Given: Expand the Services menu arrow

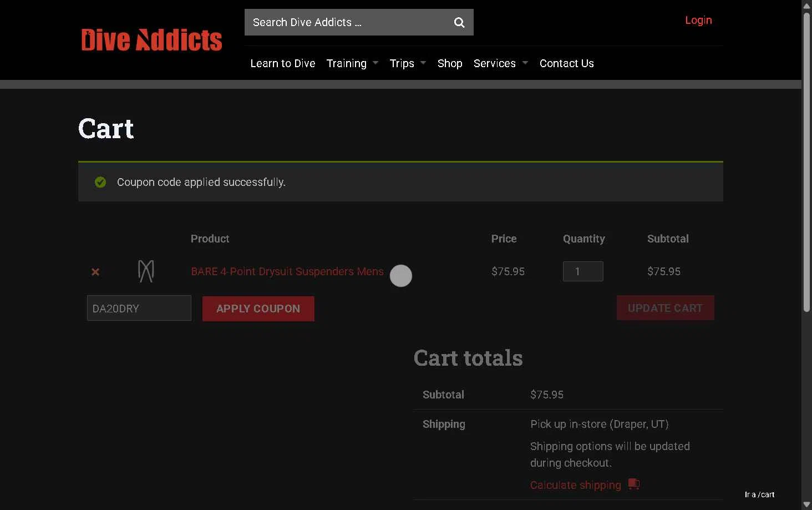Looking at the screenshot, I should pos(525,63).
